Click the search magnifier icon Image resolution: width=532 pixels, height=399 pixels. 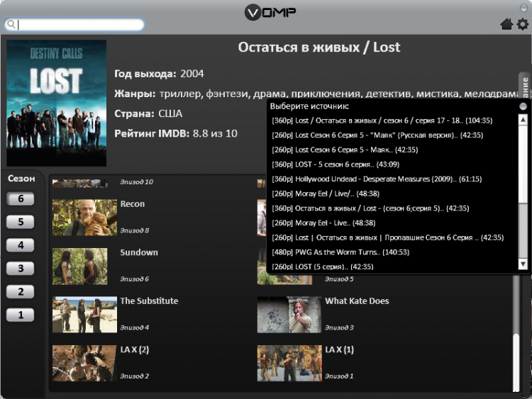tap(11, 25)
